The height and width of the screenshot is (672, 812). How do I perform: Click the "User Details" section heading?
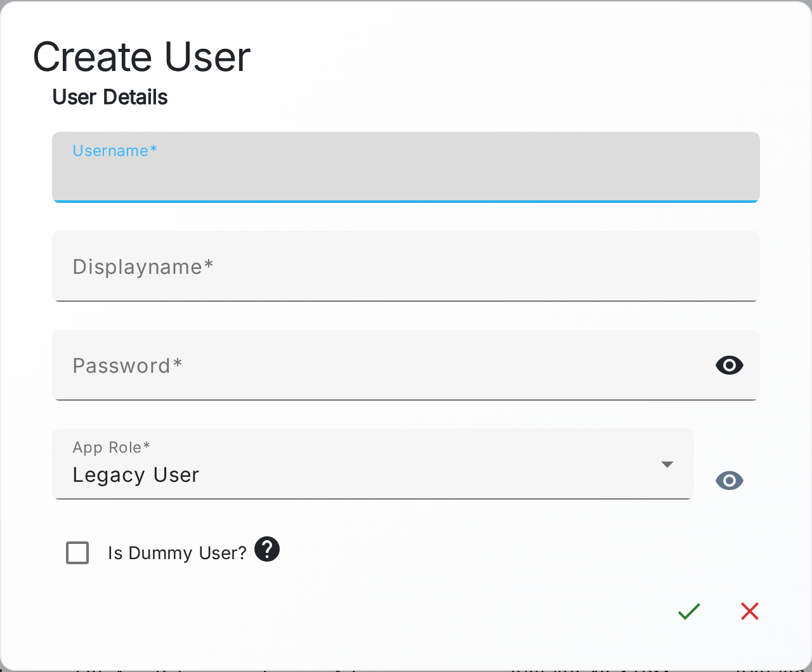click(110, 97)
